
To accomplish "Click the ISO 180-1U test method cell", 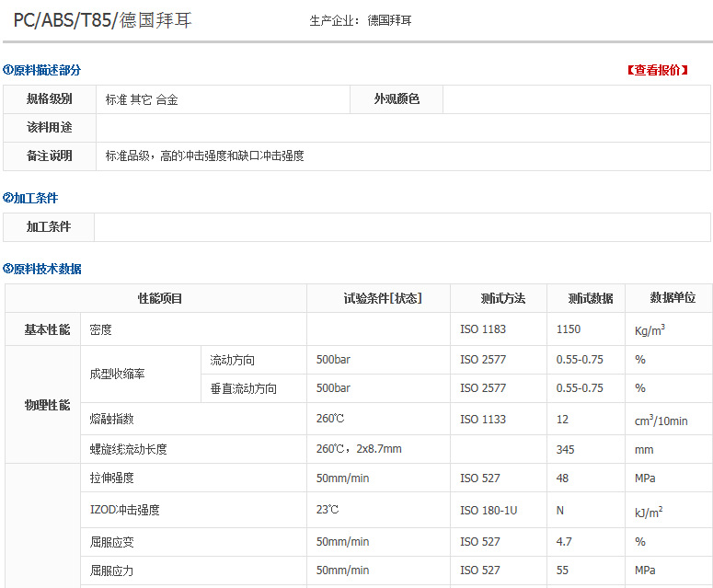I will click(x=489, y=510).
